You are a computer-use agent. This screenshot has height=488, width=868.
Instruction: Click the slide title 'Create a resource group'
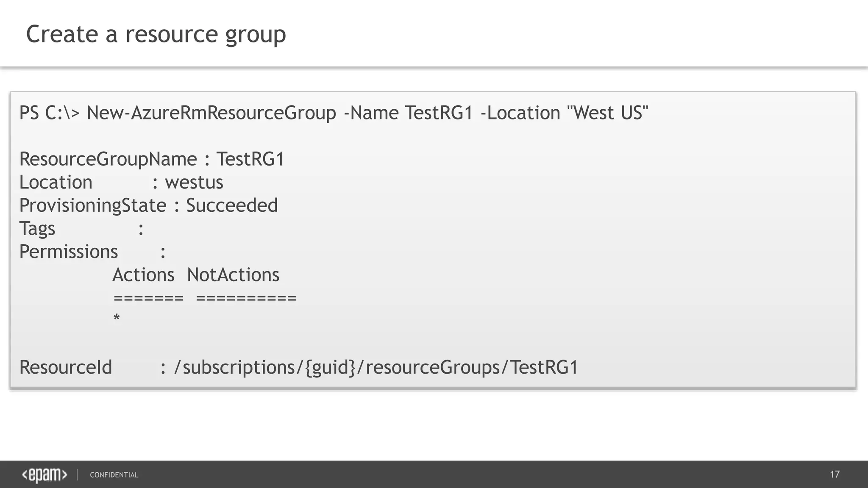(156, 34)
